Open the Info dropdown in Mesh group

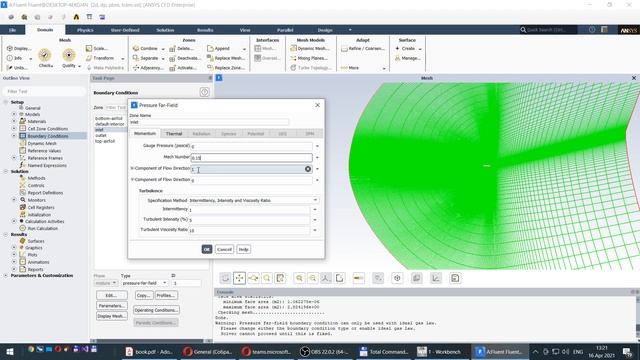point(30,58)
